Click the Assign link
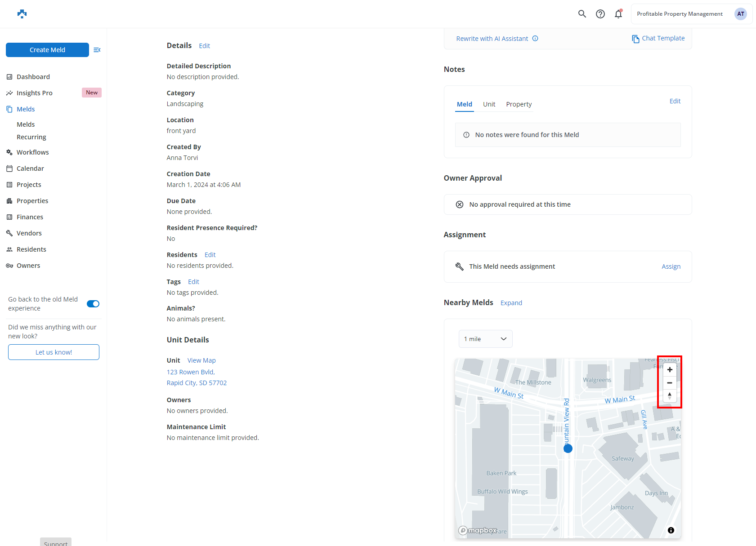756x546 pixels. coord(671,266)
